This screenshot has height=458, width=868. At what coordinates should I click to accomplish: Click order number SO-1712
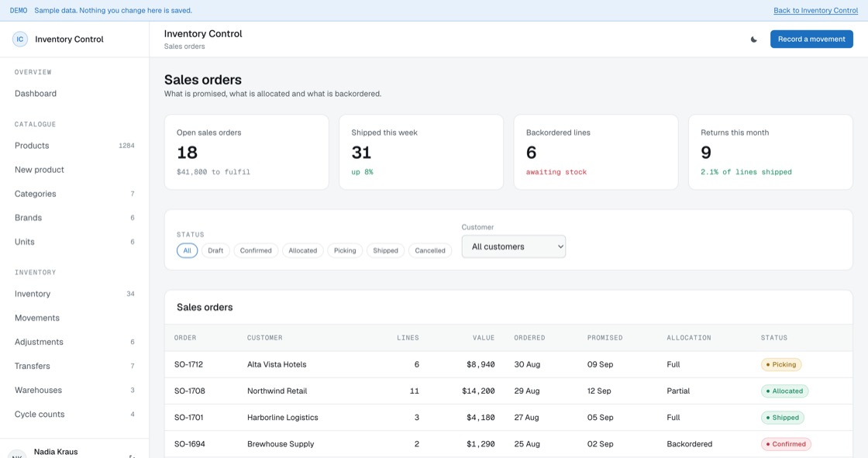189,364
